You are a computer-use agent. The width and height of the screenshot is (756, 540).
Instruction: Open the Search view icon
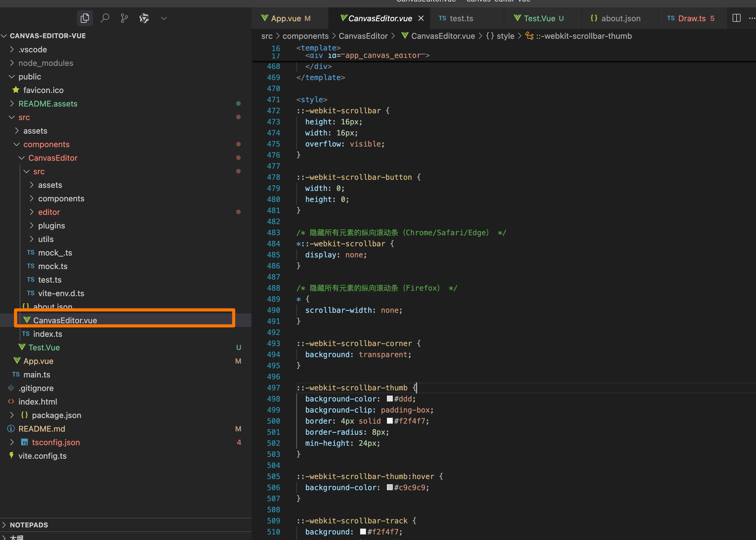[105, 18]
